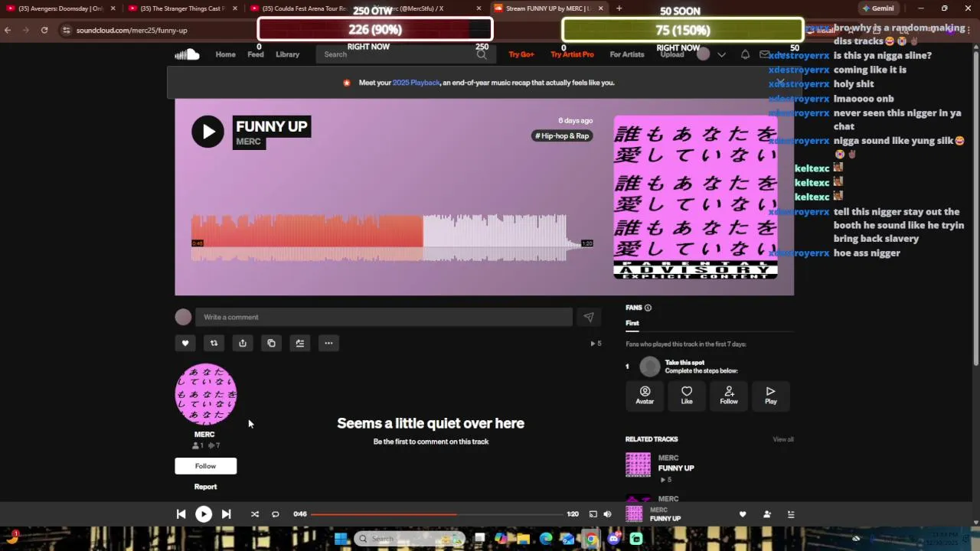Screen dimensions: 980x551
Task: Resume playback in the bottom player bar
Action: 204,514
